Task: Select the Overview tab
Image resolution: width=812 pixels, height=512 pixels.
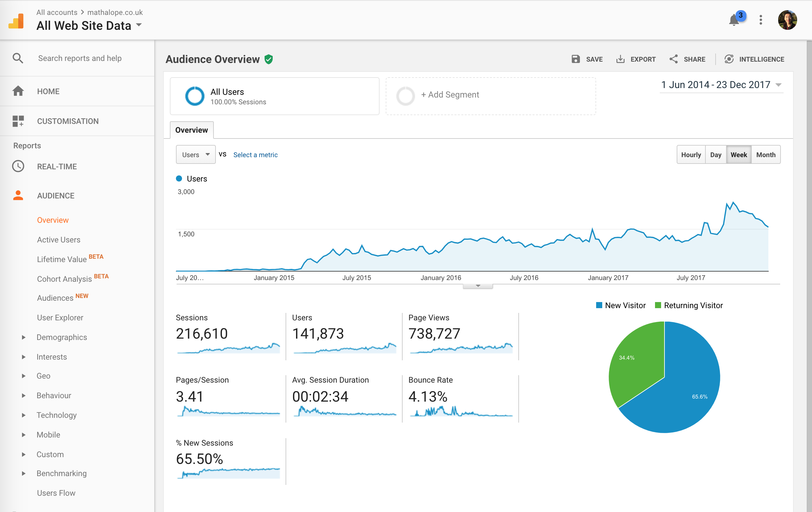Action: click(x=191, y=130)
